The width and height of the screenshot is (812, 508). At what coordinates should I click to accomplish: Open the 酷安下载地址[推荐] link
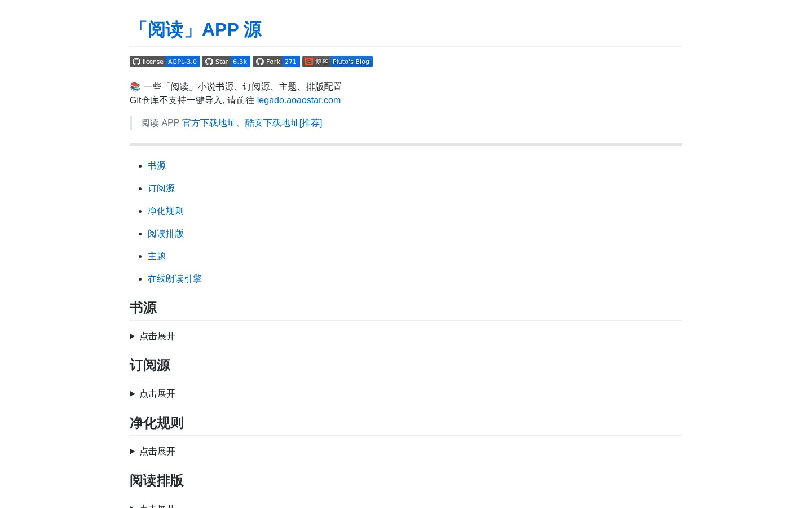[284, 122]
